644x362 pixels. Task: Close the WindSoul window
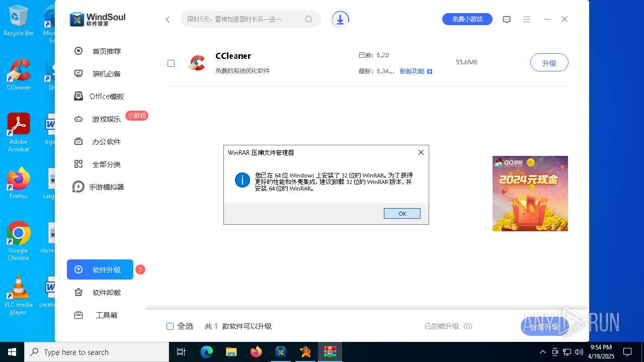[x=565, y=19]
